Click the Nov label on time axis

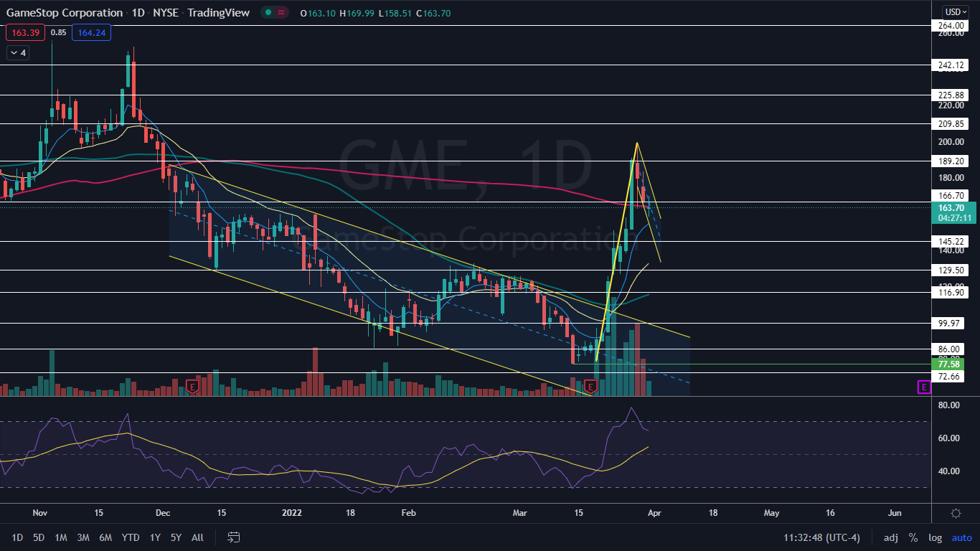pyautogui.click(x=39, y=514)
